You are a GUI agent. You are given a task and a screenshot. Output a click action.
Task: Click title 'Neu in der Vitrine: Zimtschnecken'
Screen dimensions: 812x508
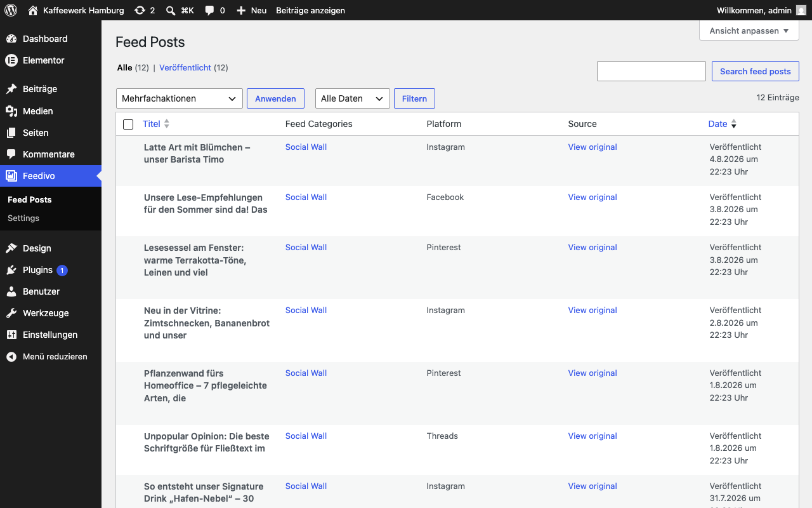[207, 323]
